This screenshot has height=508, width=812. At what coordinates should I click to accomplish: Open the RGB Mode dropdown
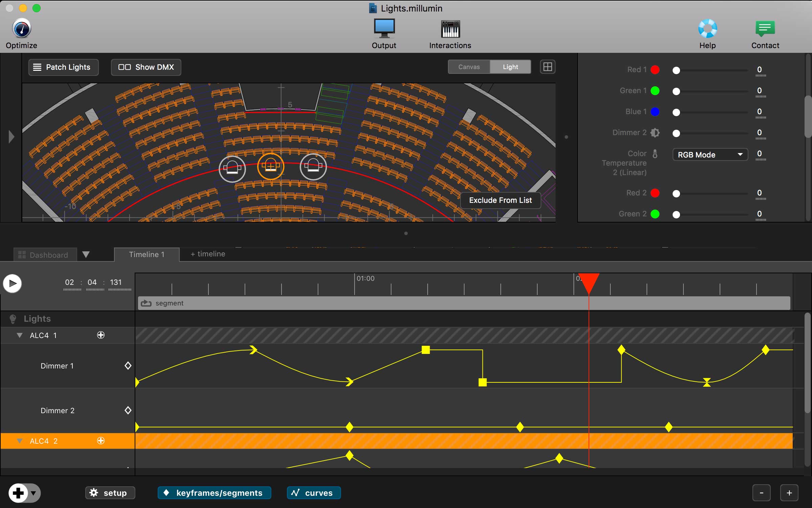point(710,155)
